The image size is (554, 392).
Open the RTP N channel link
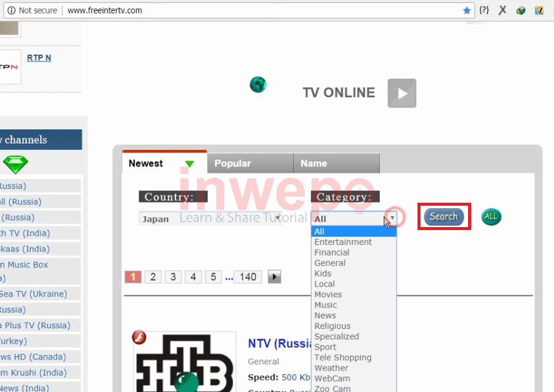point(39,57)
